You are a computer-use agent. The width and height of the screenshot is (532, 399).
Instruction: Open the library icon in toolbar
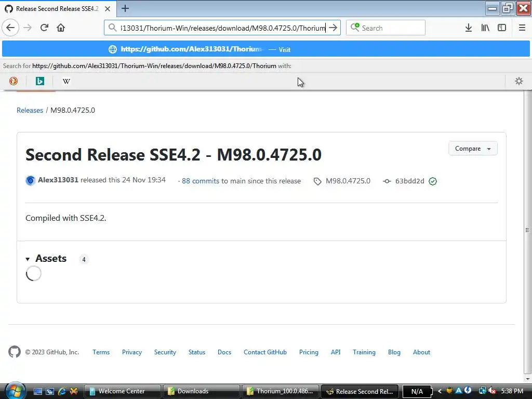pyautogui.click(x=485, y=28)
